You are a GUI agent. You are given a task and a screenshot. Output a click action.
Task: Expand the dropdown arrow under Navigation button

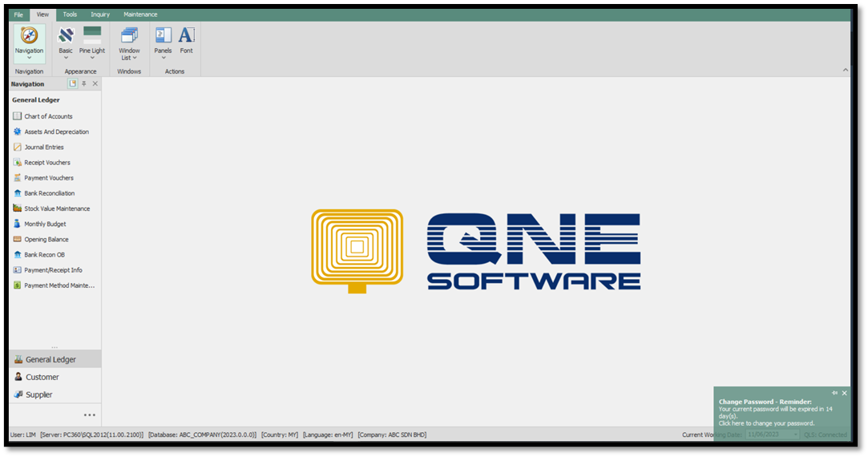click(x=30, y=58)
